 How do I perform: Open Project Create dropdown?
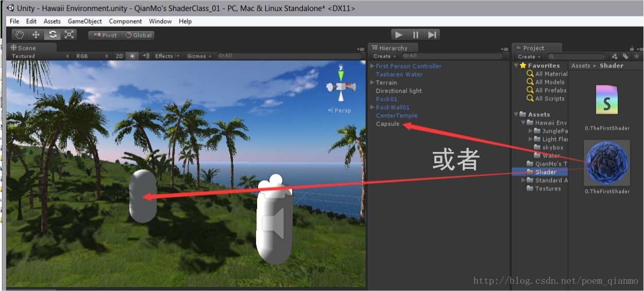529,56
